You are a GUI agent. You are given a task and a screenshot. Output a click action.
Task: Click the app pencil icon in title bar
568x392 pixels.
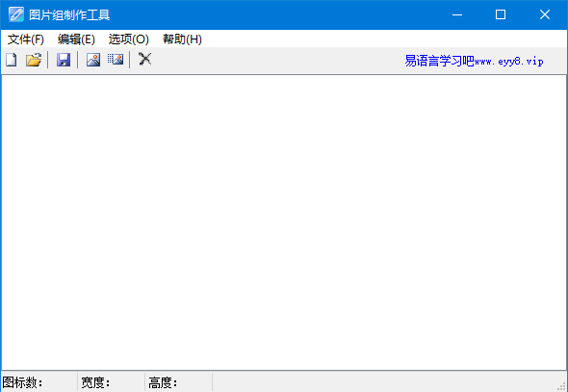pos(16,14)
